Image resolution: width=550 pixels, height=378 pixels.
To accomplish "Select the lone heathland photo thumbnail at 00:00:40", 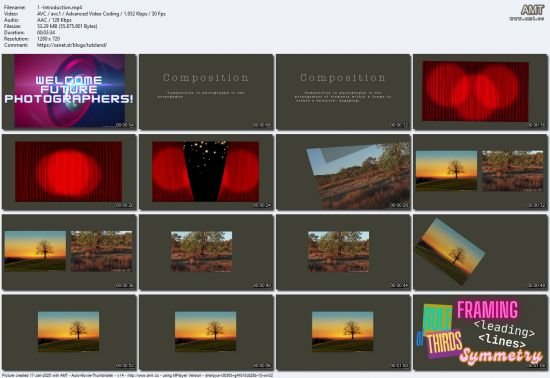I will pos(206,252).
